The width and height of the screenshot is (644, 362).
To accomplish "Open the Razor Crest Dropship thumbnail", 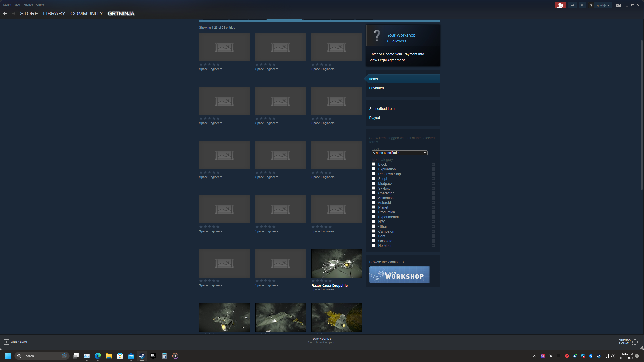I will 336,263.
